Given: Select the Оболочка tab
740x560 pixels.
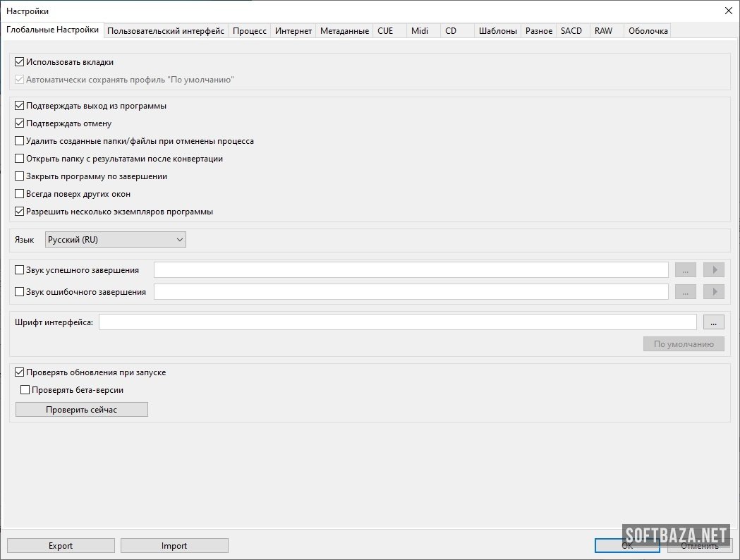Looking at the screenshot, I should (648, 31).
